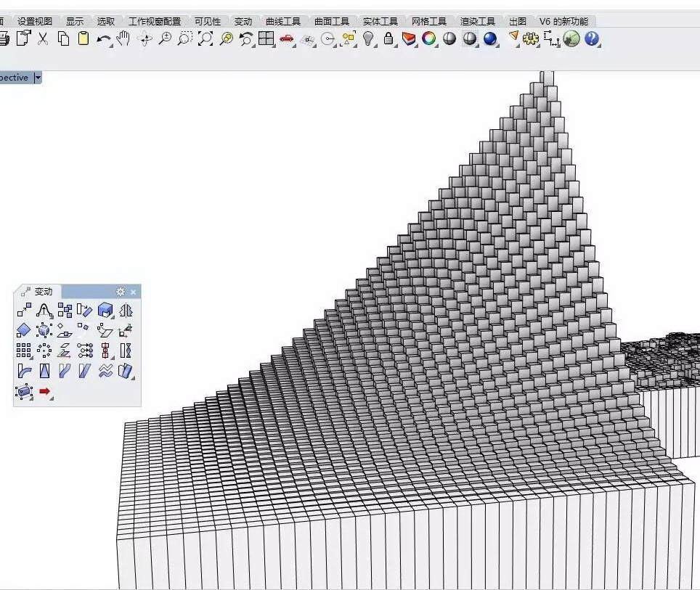Select Mirror tool in 变动 panel
This screenshot has width=700, height=590.
click(126, 310)
